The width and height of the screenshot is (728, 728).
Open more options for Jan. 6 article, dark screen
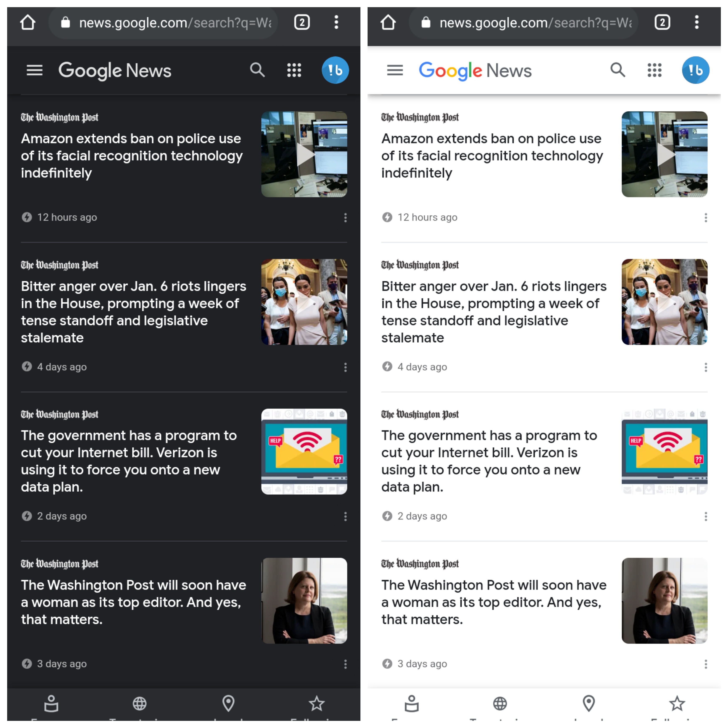[345, 367]
